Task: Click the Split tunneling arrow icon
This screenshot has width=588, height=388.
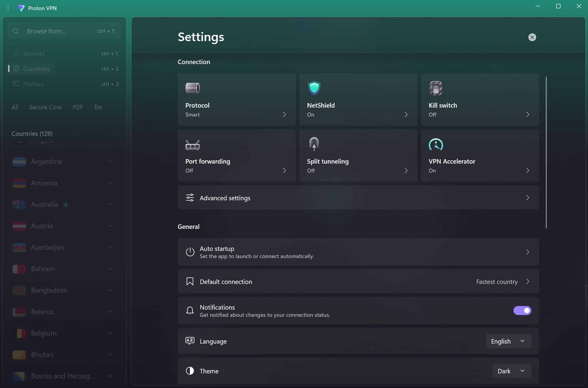Action: (x=314, y=144)
